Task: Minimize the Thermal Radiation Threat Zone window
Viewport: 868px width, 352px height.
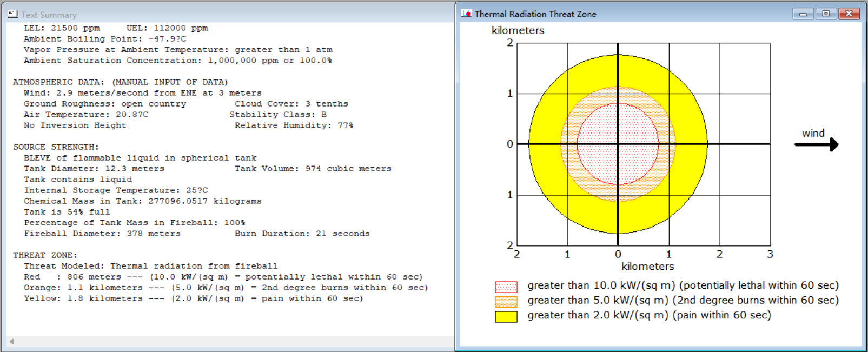Action: (803, 14)
